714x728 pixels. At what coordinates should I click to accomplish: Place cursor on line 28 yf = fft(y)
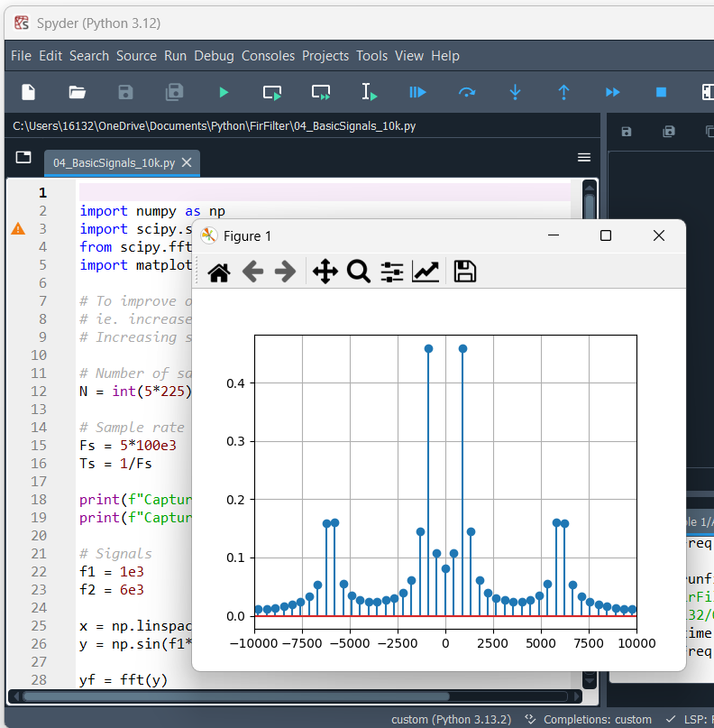124,680
